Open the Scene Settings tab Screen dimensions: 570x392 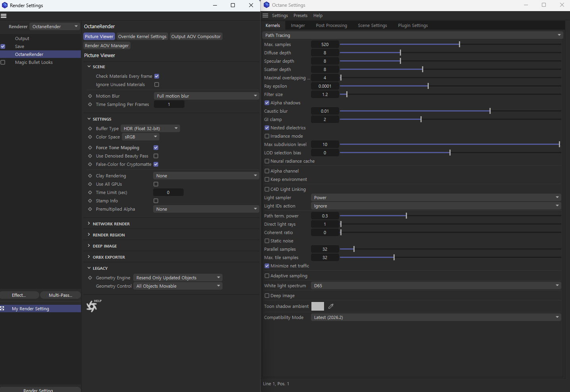(372, 25)
